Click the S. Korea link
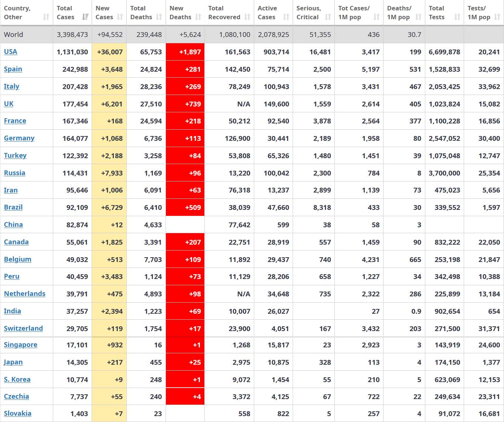The height and width of the screenshot is (422, 504). [17, 380]
